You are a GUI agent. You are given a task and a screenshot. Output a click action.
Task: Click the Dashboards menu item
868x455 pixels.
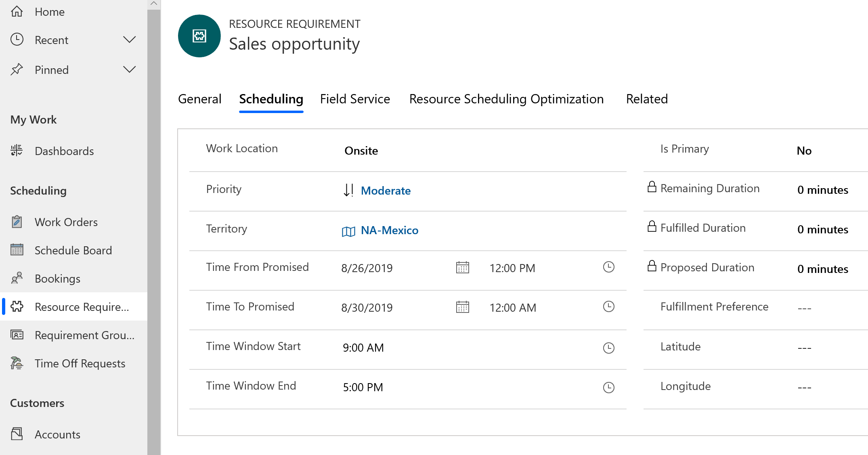tap(63, 151)
